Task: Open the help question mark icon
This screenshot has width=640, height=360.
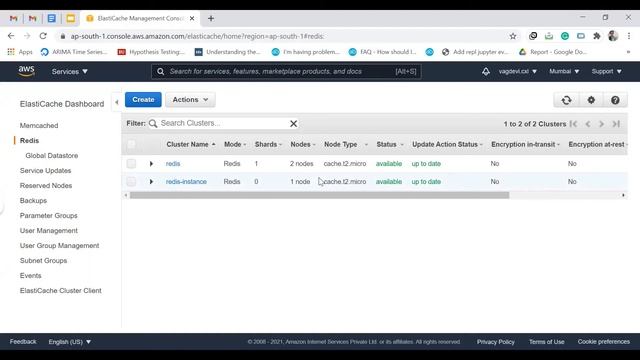Action: tap(615, 100)
